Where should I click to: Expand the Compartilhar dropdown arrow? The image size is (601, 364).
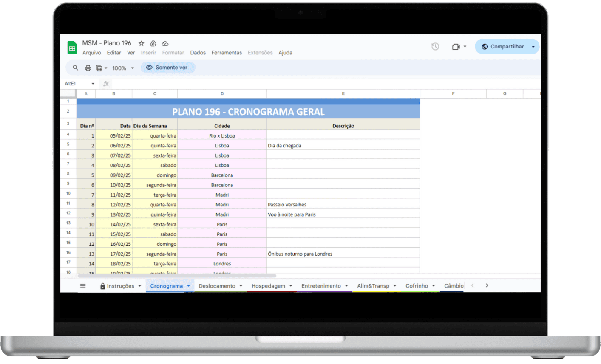533,47
